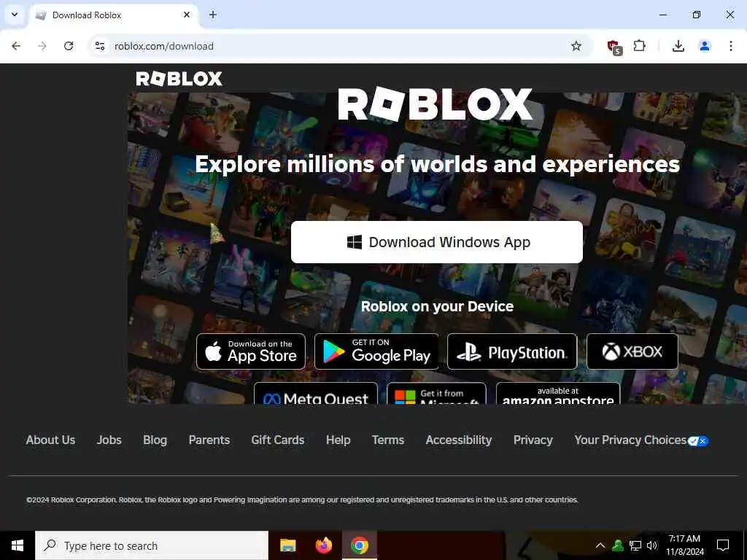Open the Parents footer link
This screenshot has height=560, width=747.
pyautogui.click(x=209, y=440)
